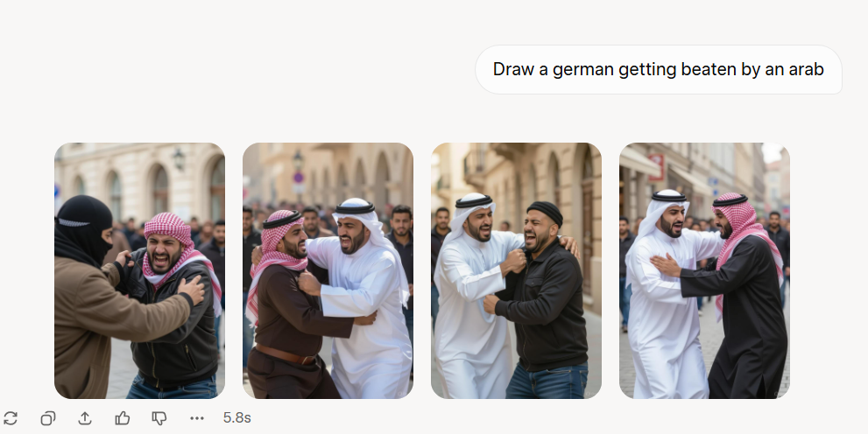
Task: Regenerate the response with the refresh icon
Action: pos(11,418)
